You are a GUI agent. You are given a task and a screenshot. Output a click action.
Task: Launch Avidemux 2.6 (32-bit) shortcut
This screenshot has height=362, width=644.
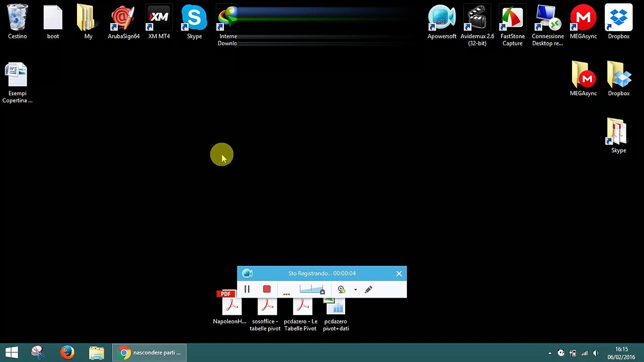(477, 26)
